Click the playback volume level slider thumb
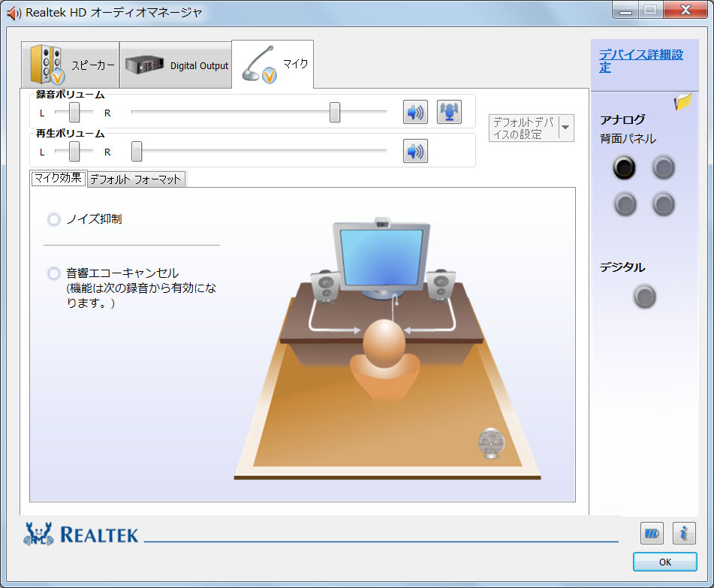Viewport: 714px width, 588px height. click(137, 151)
